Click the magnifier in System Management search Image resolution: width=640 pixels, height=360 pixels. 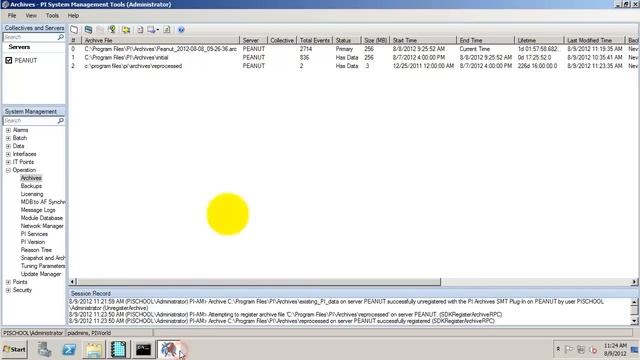[61, 121]
